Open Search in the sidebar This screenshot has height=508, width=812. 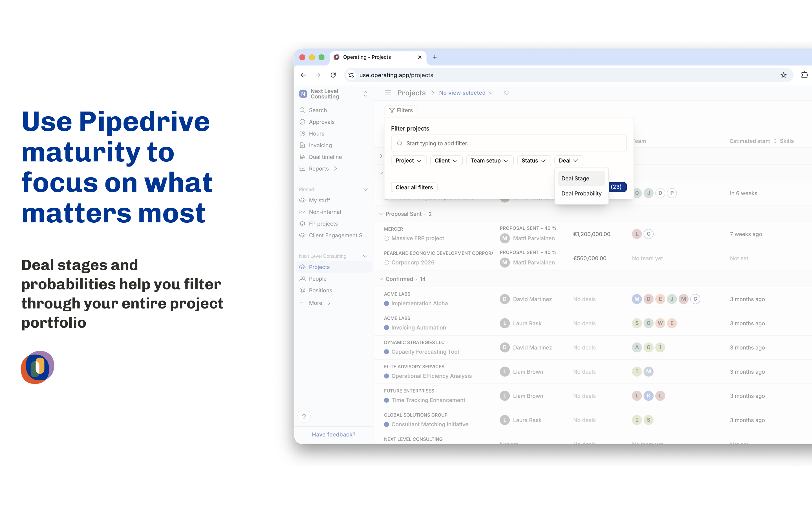317,110
